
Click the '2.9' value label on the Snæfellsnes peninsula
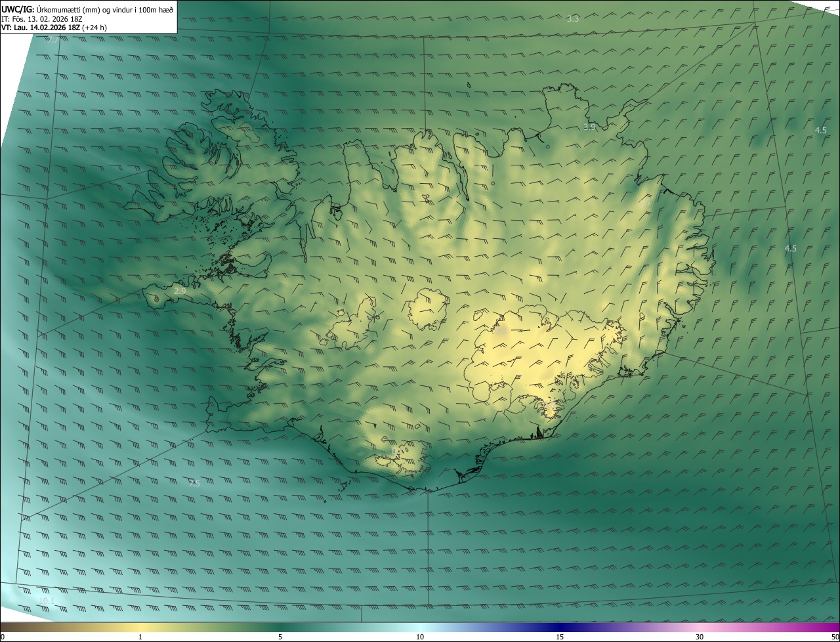coord(180,290)
